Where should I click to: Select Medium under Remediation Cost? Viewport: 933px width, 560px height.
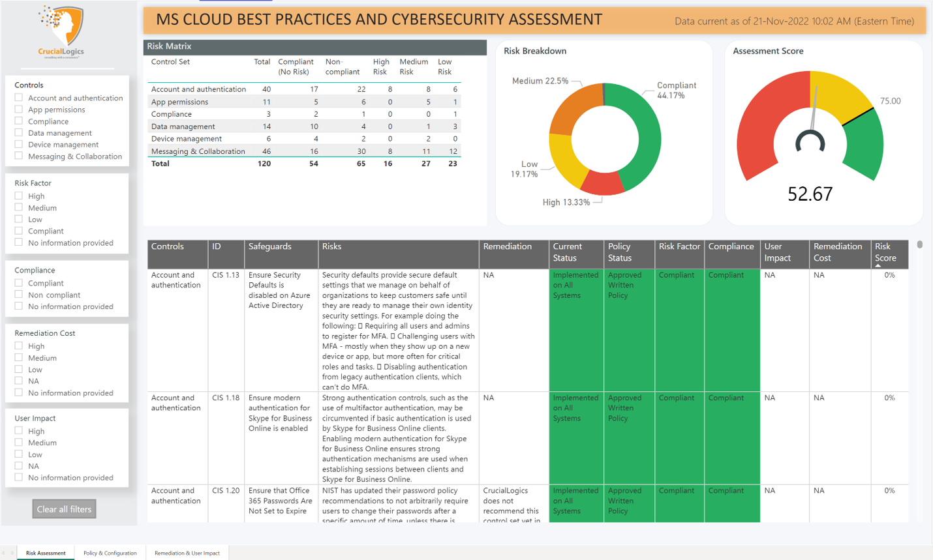pyautogui.click(x=20, y=357)
